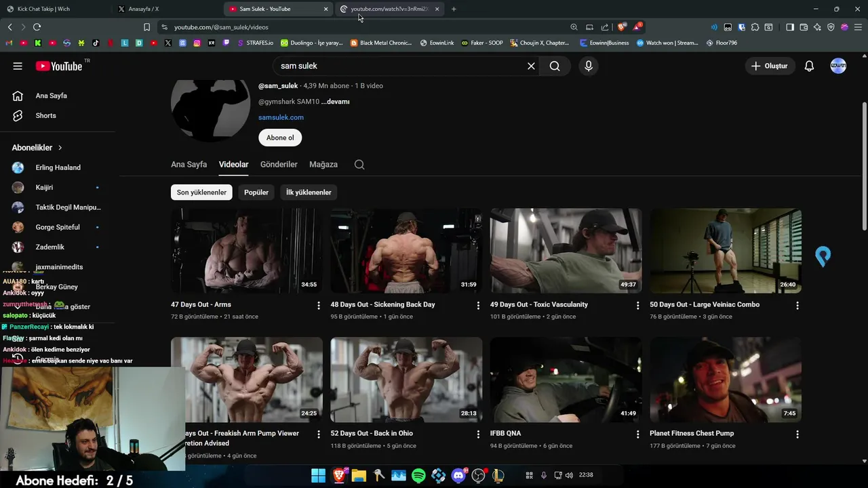
Task: Click the page vertical scrollbar
Action: pos(864,166)
